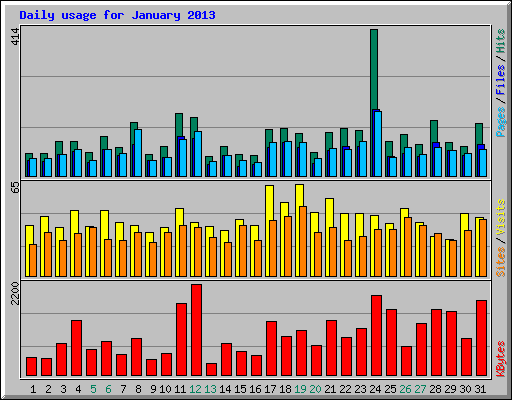Click day label 31 on x-axis
Image resolution: width=512 pixels, height=400 pixels.
tap(480, 389)
